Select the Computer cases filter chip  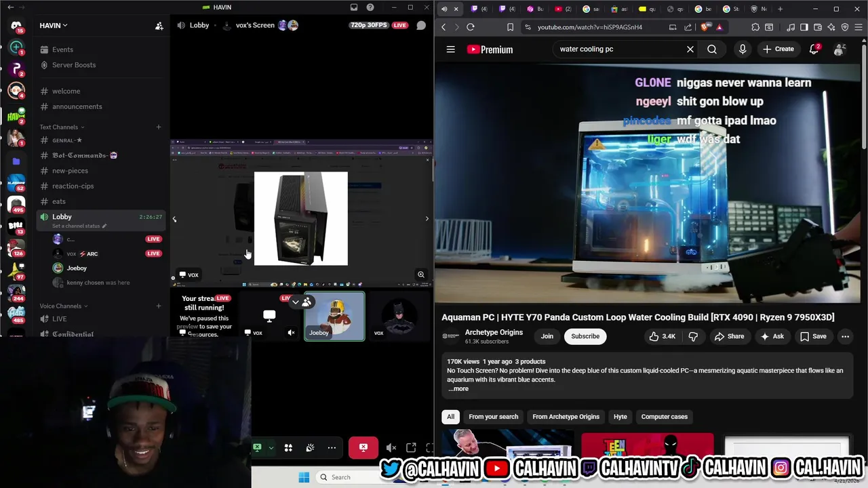pos(665,417)
